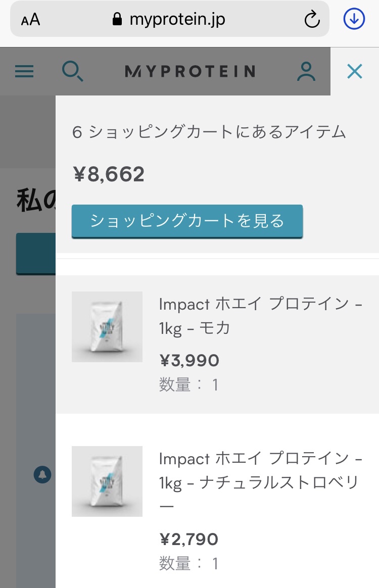Open the account profile icon
Viewport: 379px width, 588px height.
pyautogui.click(x=306, y=71)
